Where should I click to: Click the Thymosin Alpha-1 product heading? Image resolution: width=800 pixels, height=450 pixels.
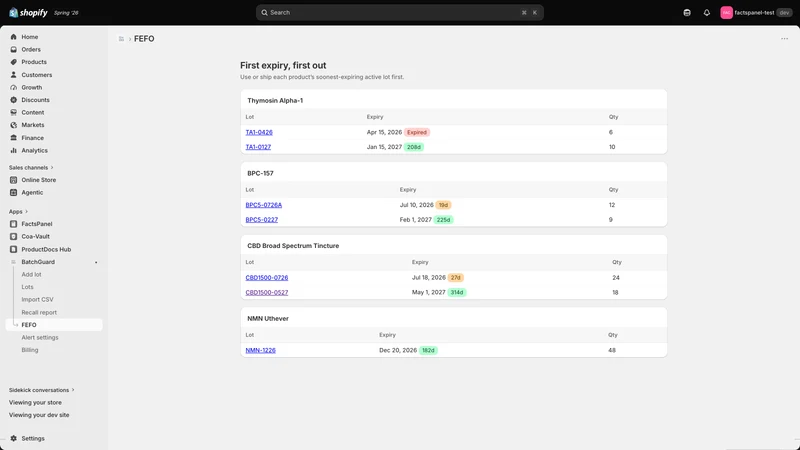point(275,101)
